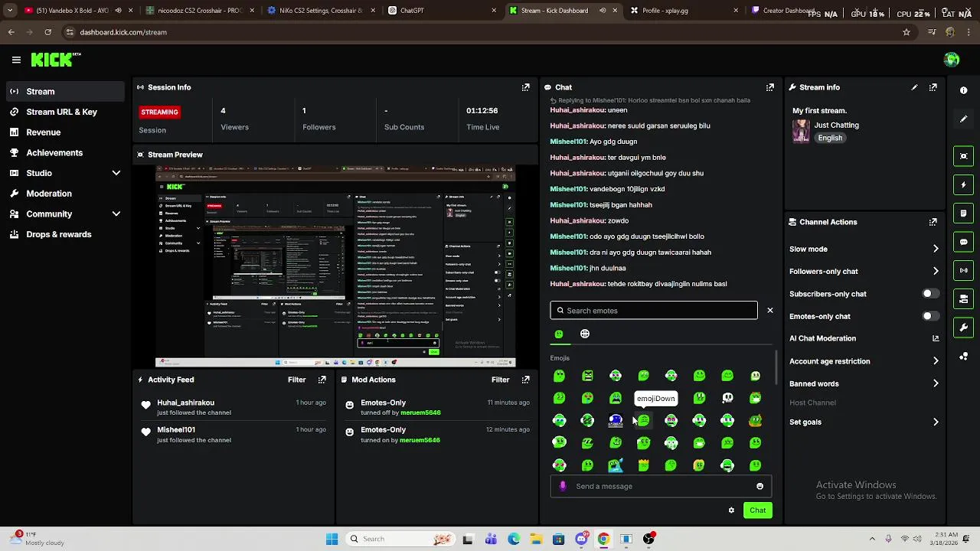Pop out the Activity Feed panel
Viewport: 980px width, 551px height.
point(322,380)
